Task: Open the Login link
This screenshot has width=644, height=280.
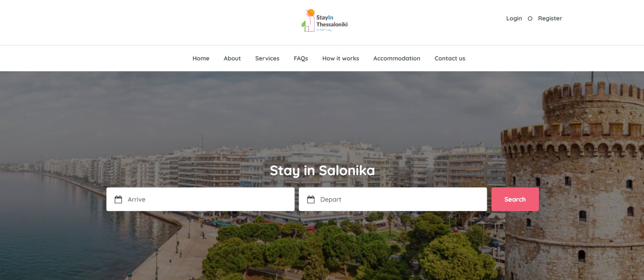Action: click(514, 18)
